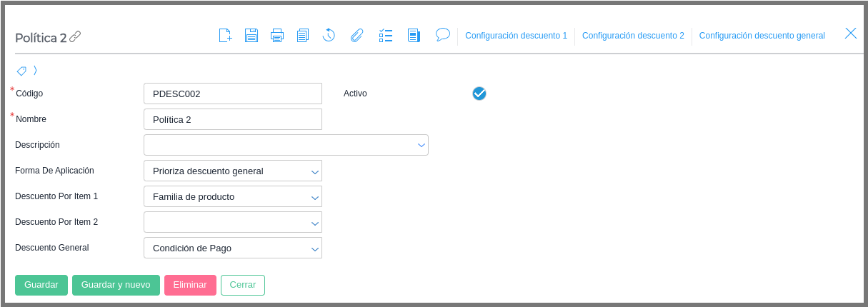868x307 pixels.
Task: Click the new document icon in toolbar
Action: (225, 35)
